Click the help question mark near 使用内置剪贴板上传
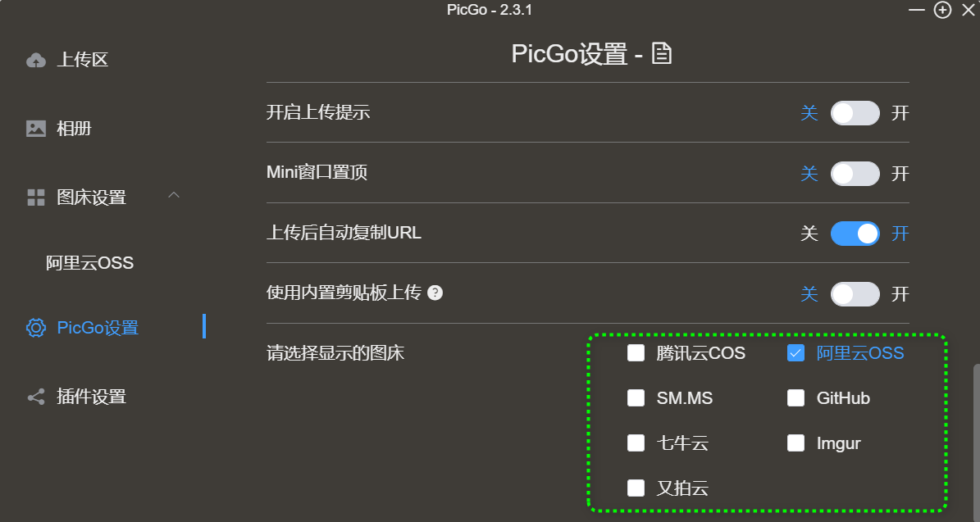This screenshot has height=522, width=980. (435, 293)
